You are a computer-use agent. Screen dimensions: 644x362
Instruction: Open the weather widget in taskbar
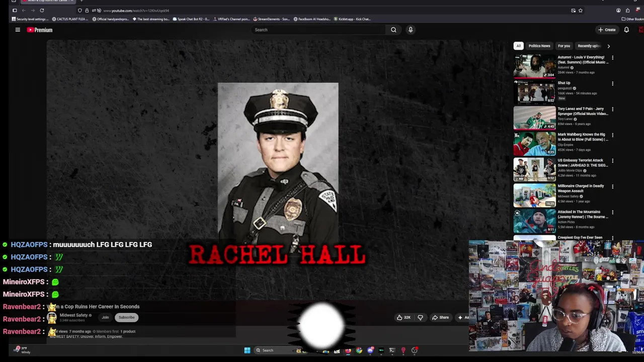(21, 350)
